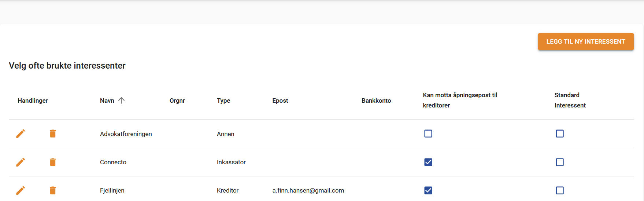Tick Standard Interessent for Connecto

(560, 162)
